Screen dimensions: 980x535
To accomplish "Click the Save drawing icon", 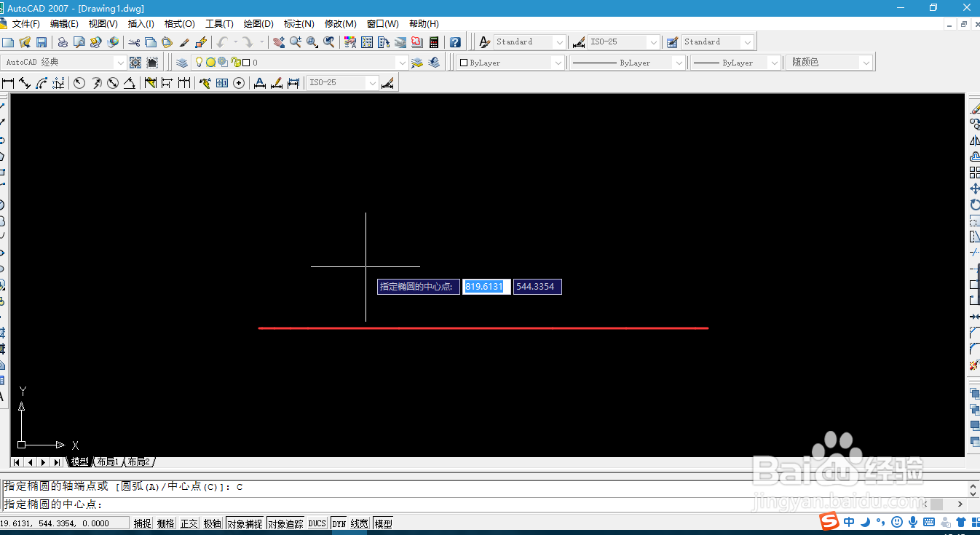I will click(x=42, y=42).
